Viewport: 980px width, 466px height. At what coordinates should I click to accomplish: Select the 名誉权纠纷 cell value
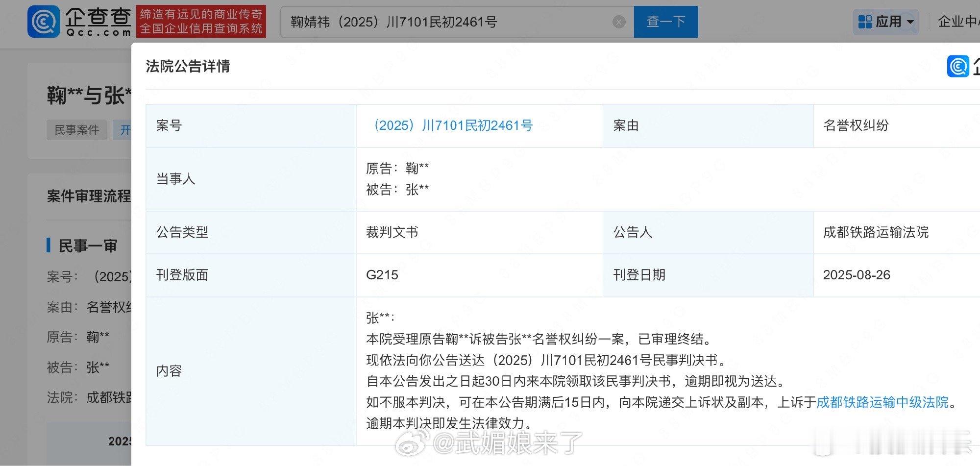coord(856,125)
